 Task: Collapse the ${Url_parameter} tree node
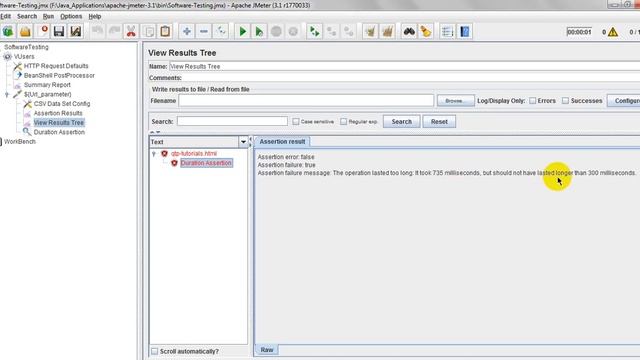[7, 94]
